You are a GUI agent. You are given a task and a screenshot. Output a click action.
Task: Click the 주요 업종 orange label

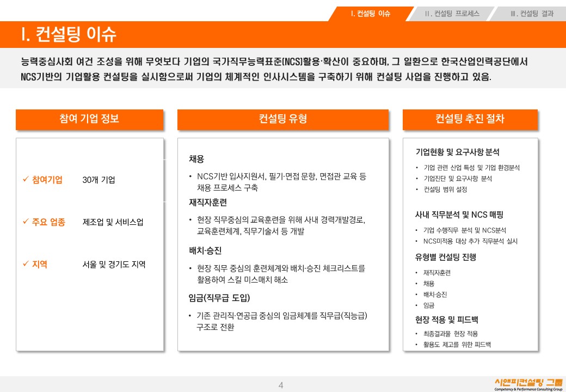click(x=48, y=222)
